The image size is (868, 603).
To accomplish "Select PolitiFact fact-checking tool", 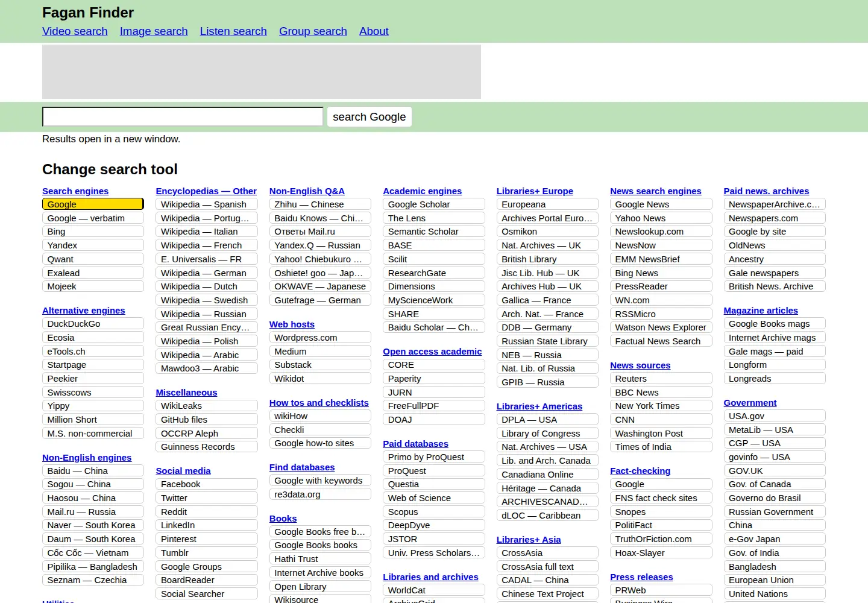I will coord(661,525).
